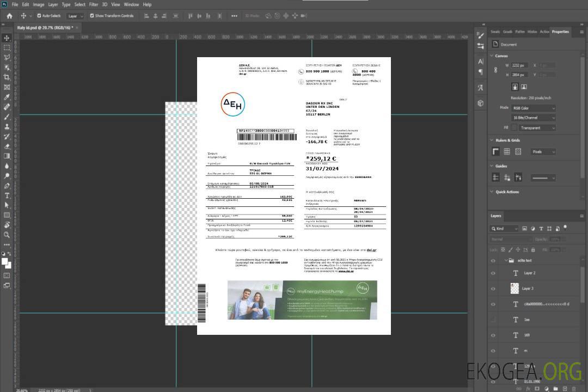588x392 pixels.
Task: Select the Hand tool
Action: (x=7, y=225)
